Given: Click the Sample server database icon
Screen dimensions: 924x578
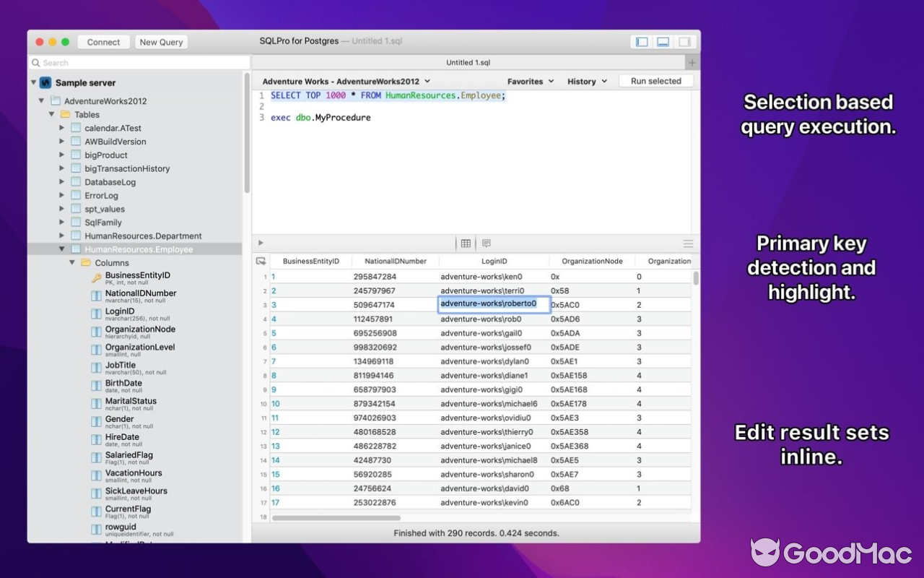Looking at the screenshot, I should pos(45,82).
